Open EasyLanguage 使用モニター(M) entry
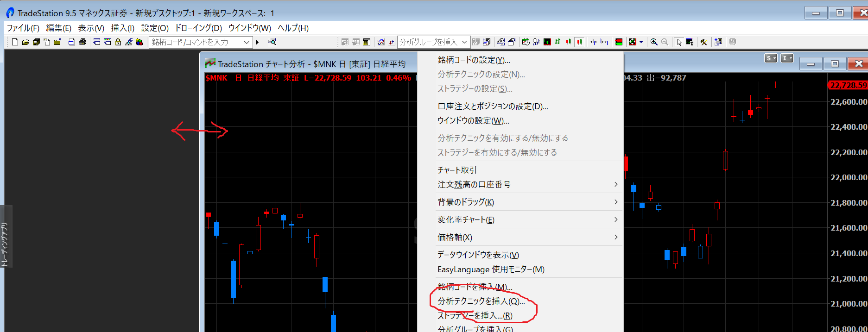Image resolution: width=868 pixels, height=332 pixels. (x=491, y=269)
